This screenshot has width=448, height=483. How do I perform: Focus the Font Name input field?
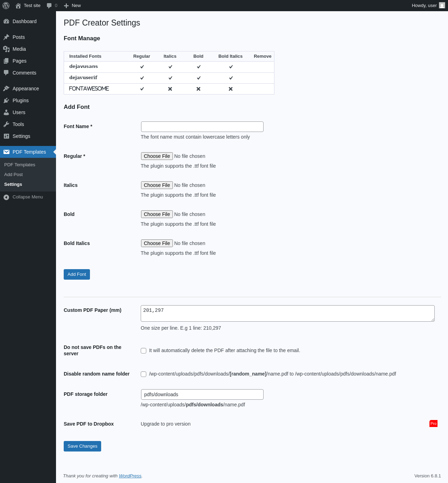coord(202,127)
